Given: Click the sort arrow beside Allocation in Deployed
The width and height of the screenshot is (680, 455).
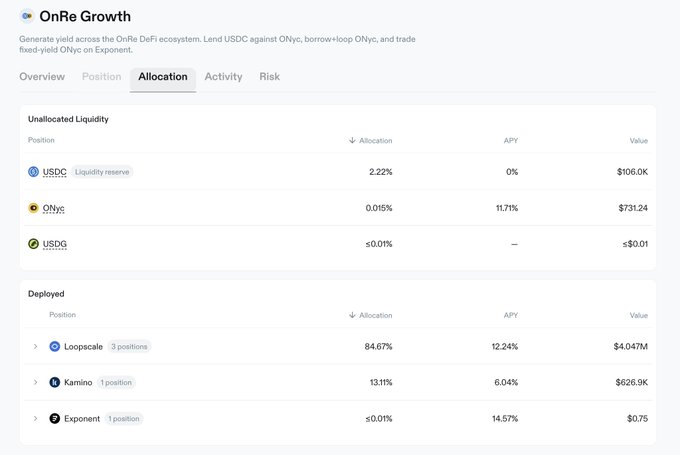Looking at the screenshot, I should pyautogui.click(x=352, y=315).
